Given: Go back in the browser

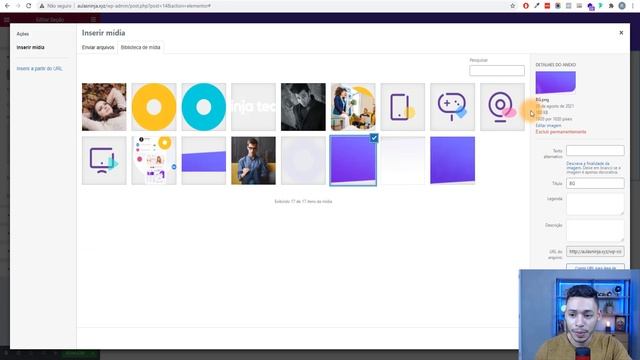Looking at the screenshot, I should tap(7, 6).
